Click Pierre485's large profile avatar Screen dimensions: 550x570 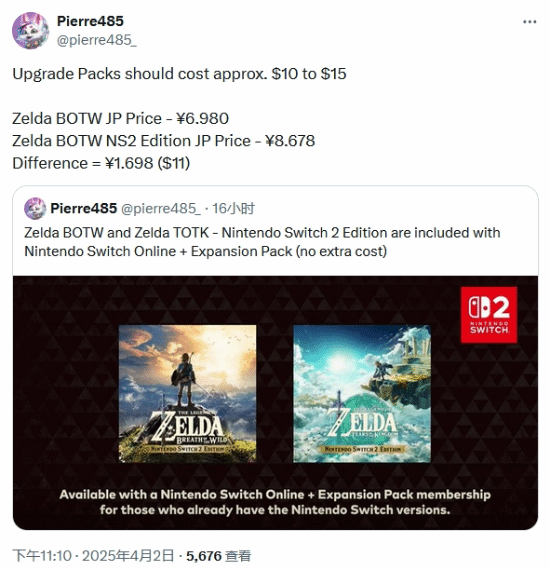coord(31,31)
